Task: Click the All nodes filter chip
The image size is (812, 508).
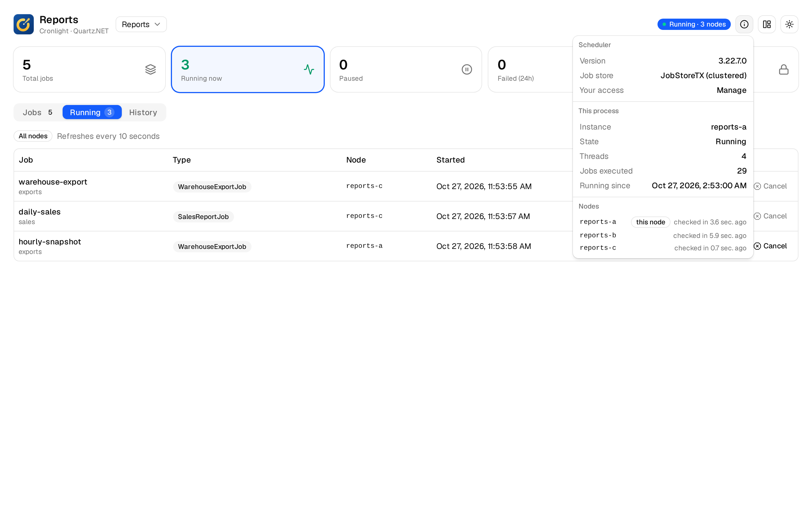Action: coord(33,136)
